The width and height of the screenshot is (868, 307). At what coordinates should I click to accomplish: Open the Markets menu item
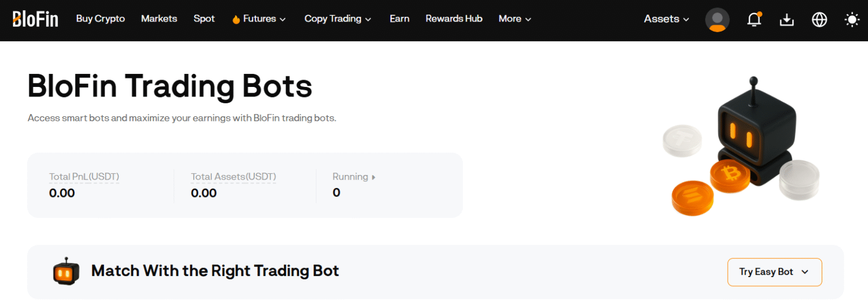[159, 19]
